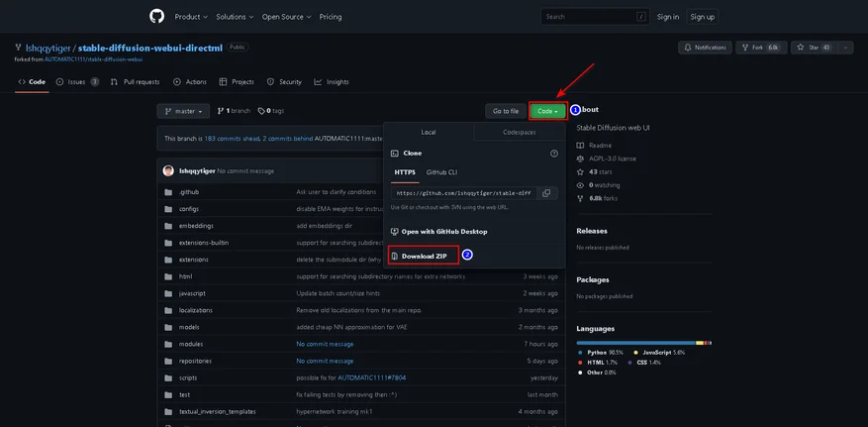Focus the Search field
This screenshot has width=868, height=427.
point(594,17)
